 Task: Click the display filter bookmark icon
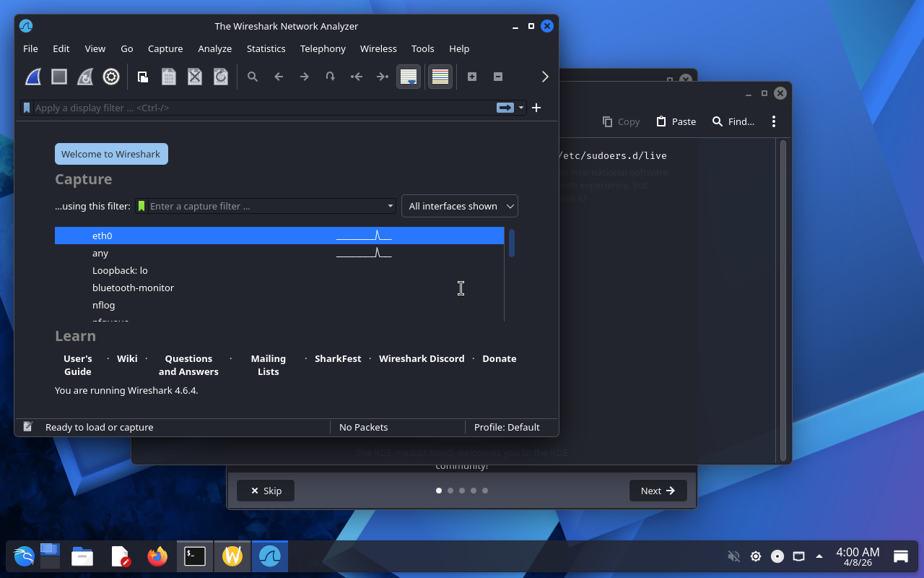click(x=27, y=108)
